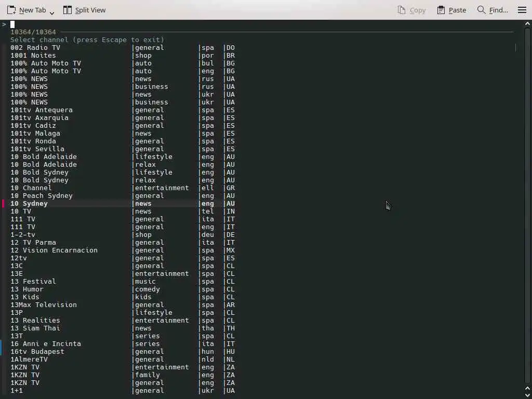
Task: Select the 101tv Sevilla channel
Action: coord(123,149)
